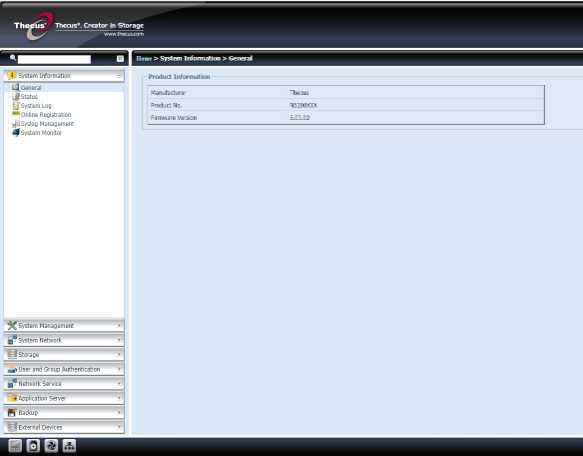Click the Storage disk icon

tap(12, 354)
